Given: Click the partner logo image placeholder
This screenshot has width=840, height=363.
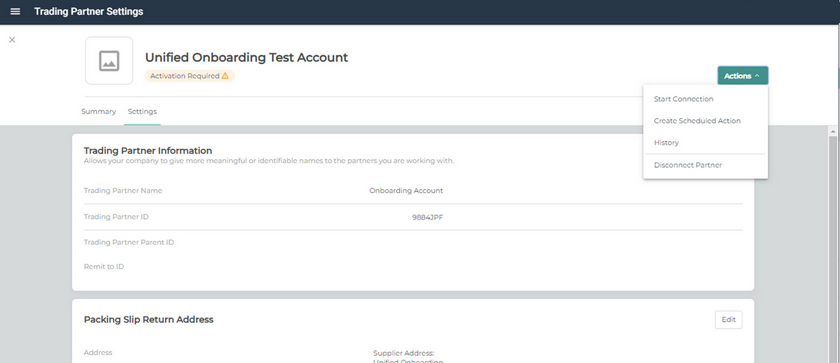Looking at the screenshot, I should [109, 60].
